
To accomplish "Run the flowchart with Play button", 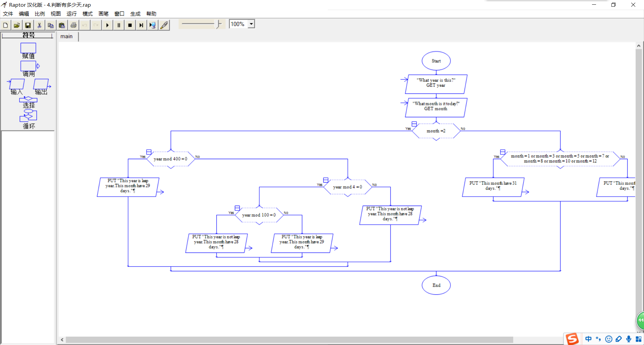I will tap(107, 25).
